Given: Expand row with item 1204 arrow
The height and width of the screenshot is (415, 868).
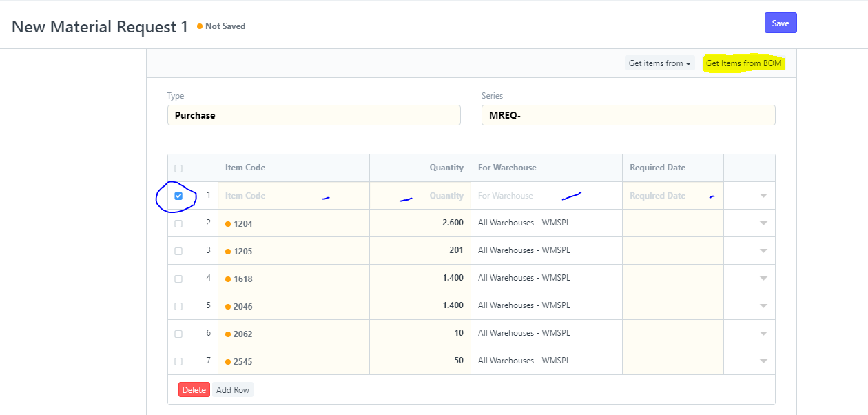Looking at the screenshot, I should [x=763, y=223].
